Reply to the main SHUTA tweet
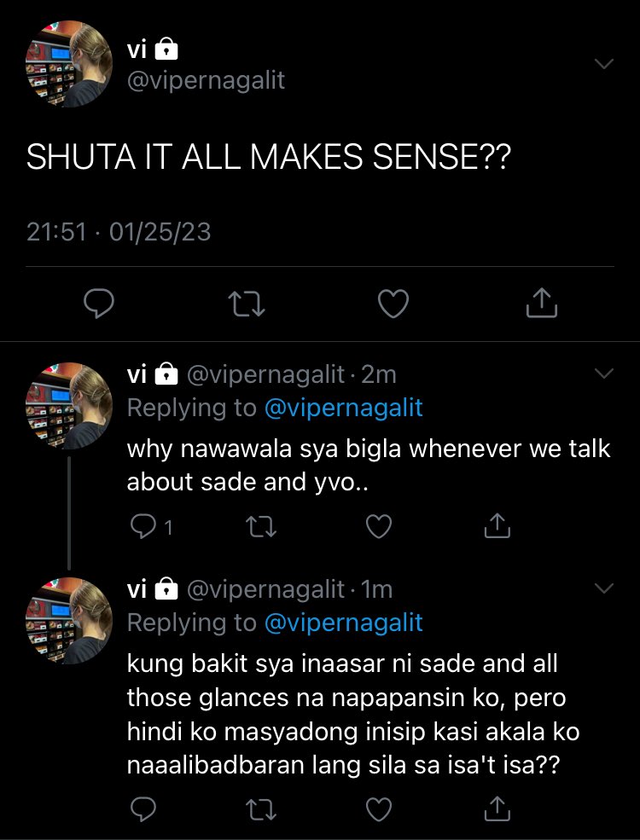The image size is (640, 840). [x=99, y=304]
